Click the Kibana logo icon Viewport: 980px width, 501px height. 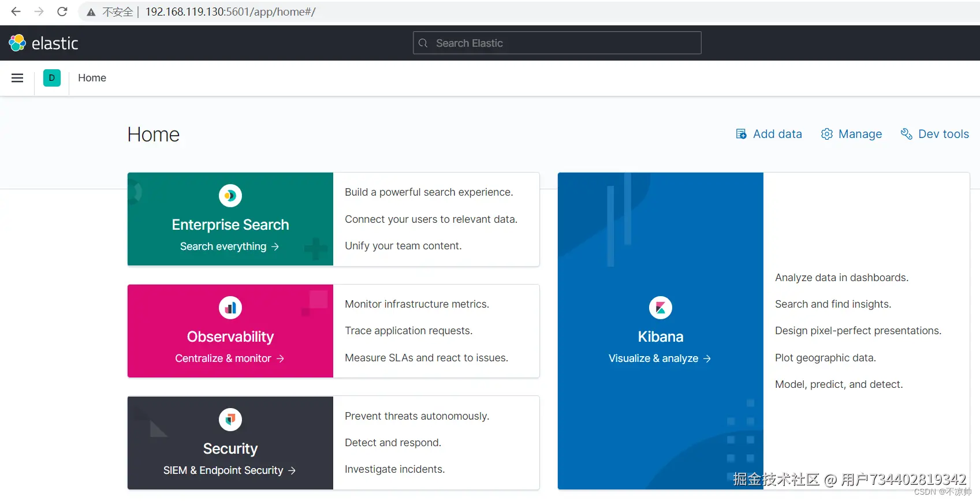tap(661, 308)
